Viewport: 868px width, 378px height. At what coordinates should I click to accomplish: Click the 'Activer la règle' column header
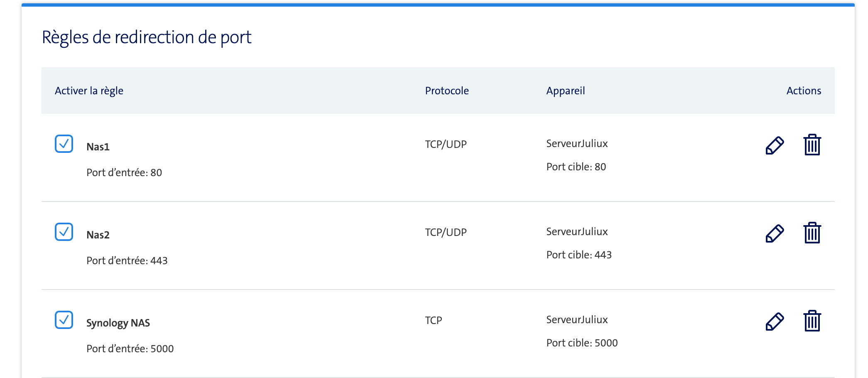pos(89,91)
